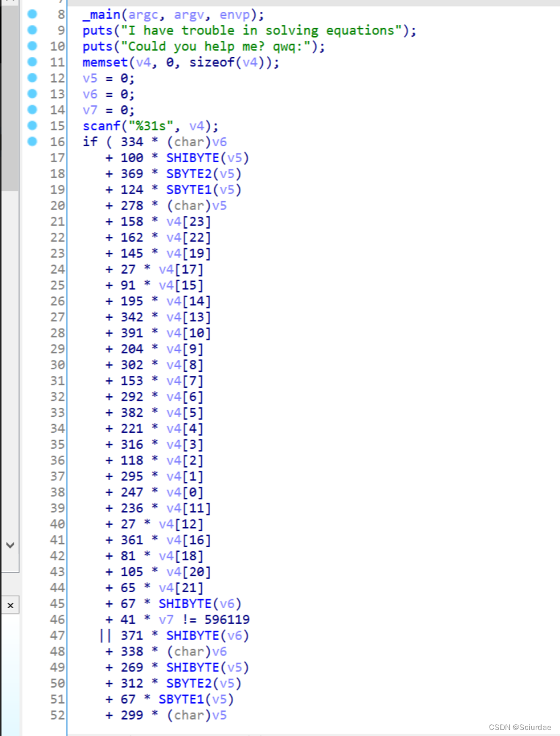Click the scroll-down chevron in the left panel
Image resolution: width=560 pixels, height=736 pixels.
click(10, 545)
